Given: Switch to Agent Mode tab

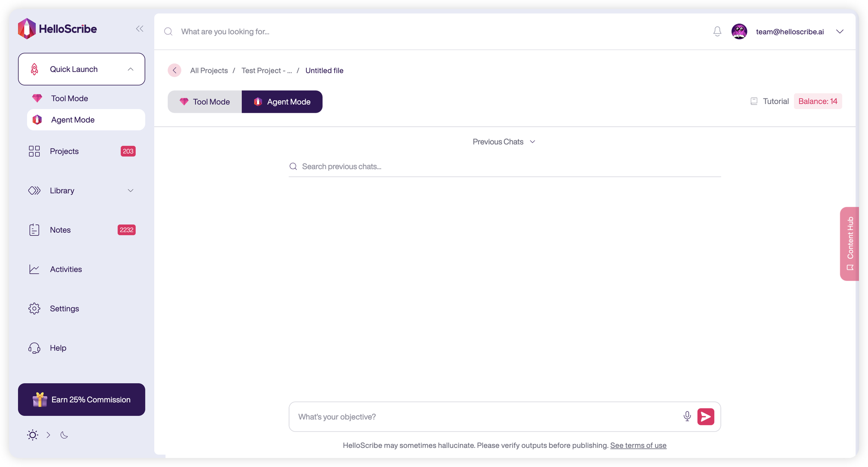Looking at the screenshot, I should 282,102.
